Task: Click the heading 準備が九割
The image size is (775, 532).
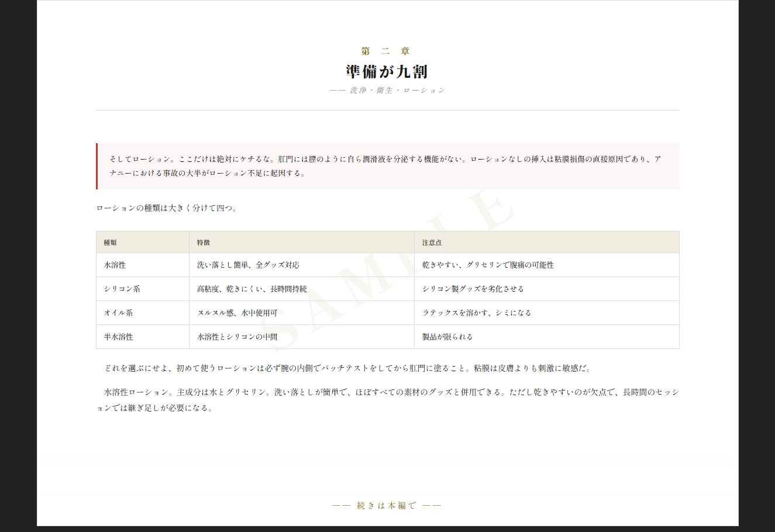Action: (x=387, y=72)
